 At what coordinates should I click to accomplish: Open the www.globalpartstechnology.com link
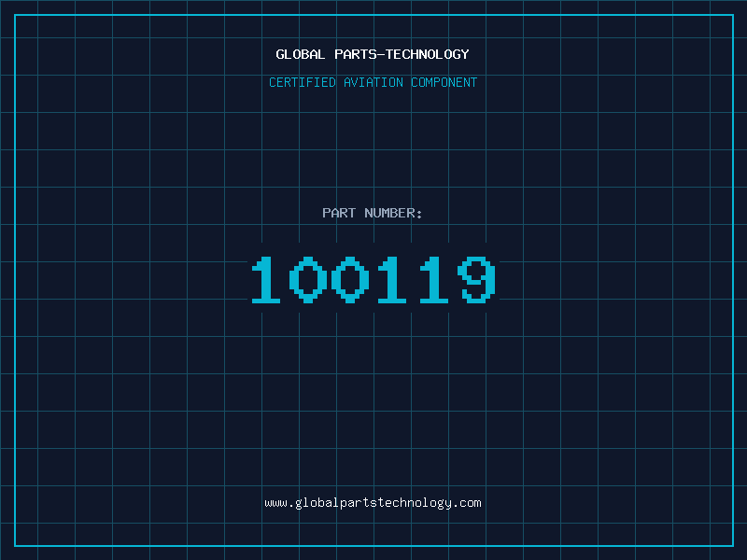point(373,503)
